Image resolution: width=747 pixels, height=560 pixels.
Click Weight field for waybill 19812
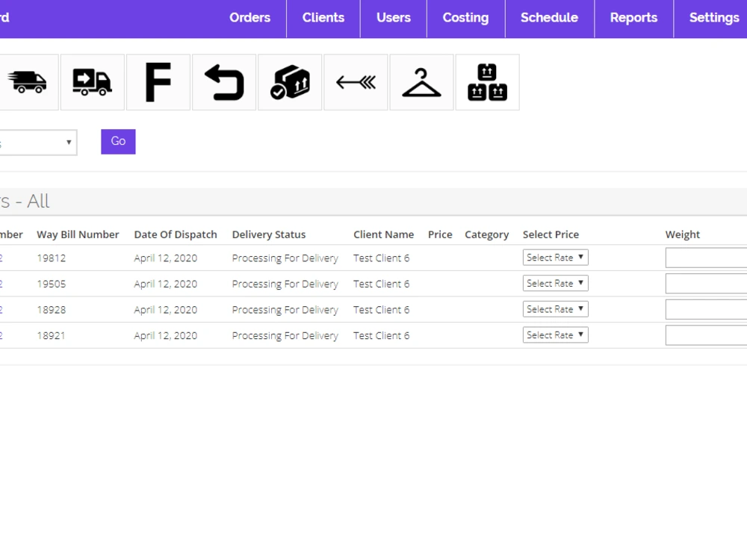click(x=706, y=258)
